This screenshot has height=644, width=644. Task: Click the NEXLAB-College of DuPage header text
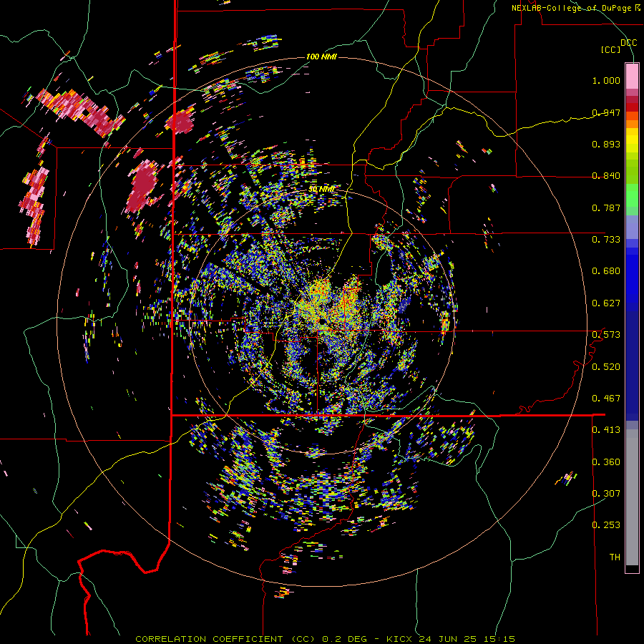[575, 8]
